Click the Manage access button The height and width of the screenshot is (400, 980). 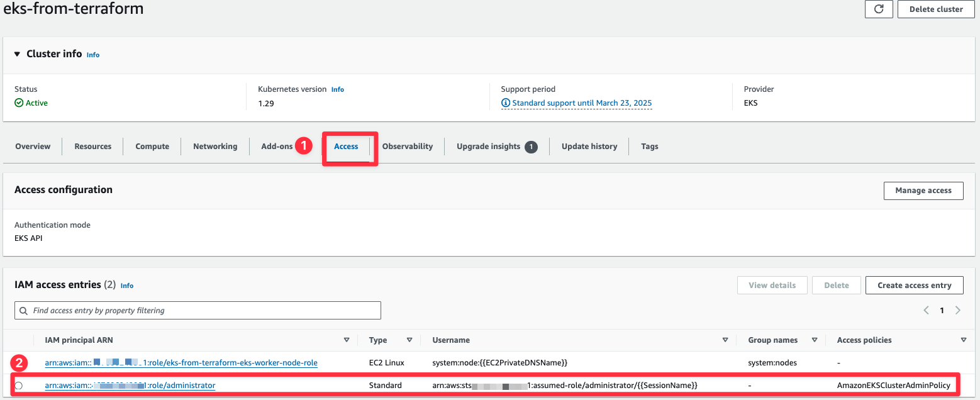(923, 191)
